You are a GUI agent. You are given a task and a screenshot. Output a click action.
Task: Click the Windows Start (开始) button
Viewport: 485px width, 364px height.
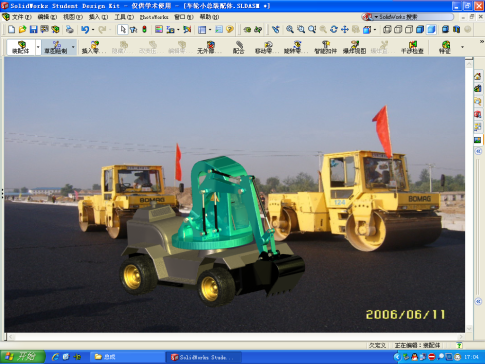coord(22,357)
